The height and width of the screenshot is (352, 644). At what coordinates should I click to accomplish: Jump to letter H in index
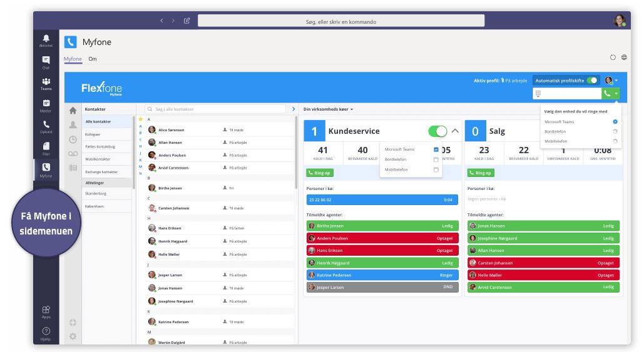click(x=140, y=146)
